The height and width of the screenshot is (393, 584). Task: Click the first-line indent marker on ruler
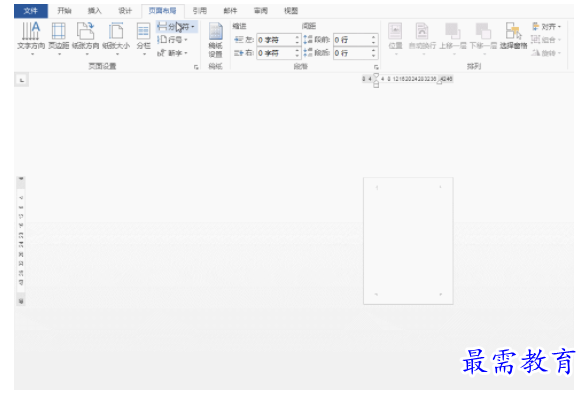[x=376, y=76]
